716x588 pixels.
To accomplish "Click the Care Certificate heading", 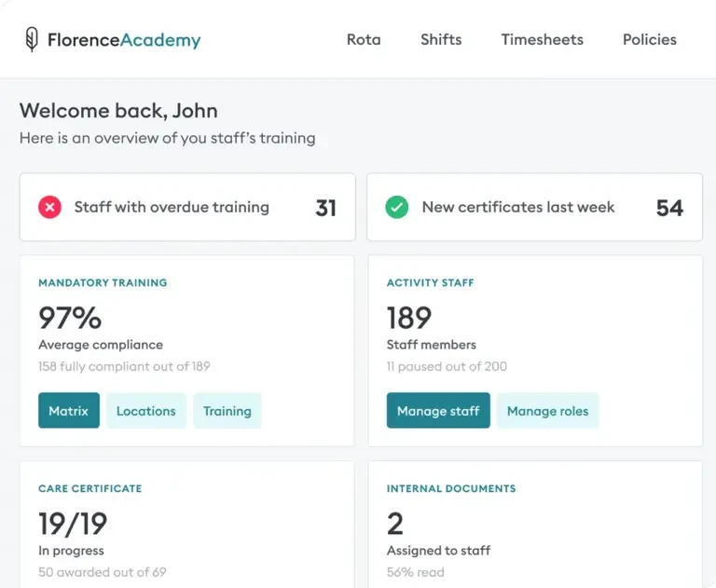I will tap(89, 488).
